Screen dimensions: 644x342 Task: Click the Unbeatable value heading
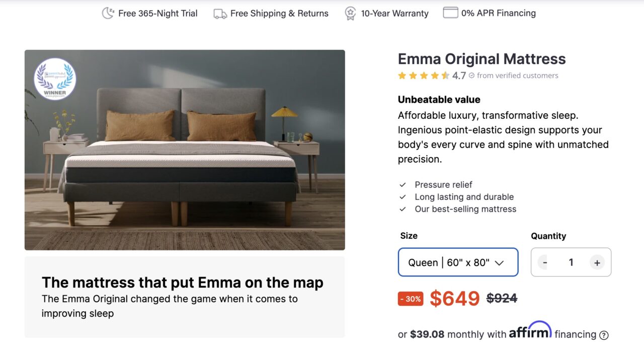coord(439,99)
